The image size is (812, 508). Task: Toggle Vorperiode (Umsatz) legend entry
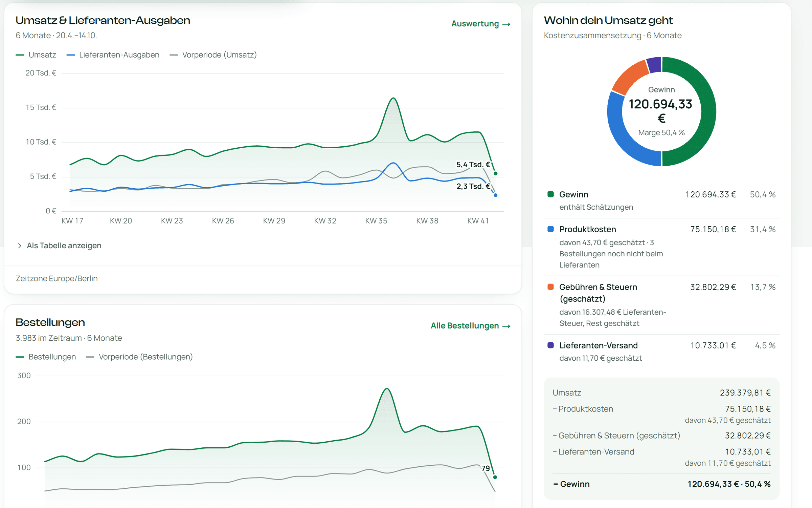click(x=213, y=55)
